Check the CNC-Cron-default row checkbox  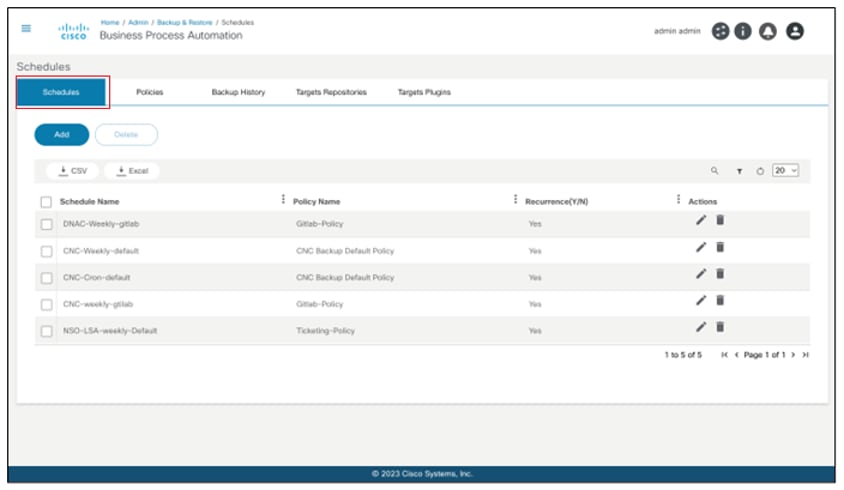tap(47, 278)
